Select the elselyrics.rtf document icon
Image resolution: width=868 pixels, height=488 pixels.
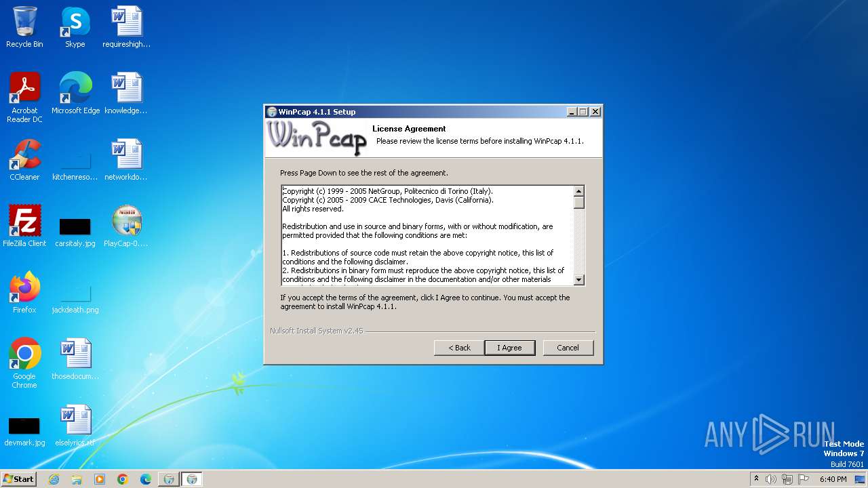(75, 426)
